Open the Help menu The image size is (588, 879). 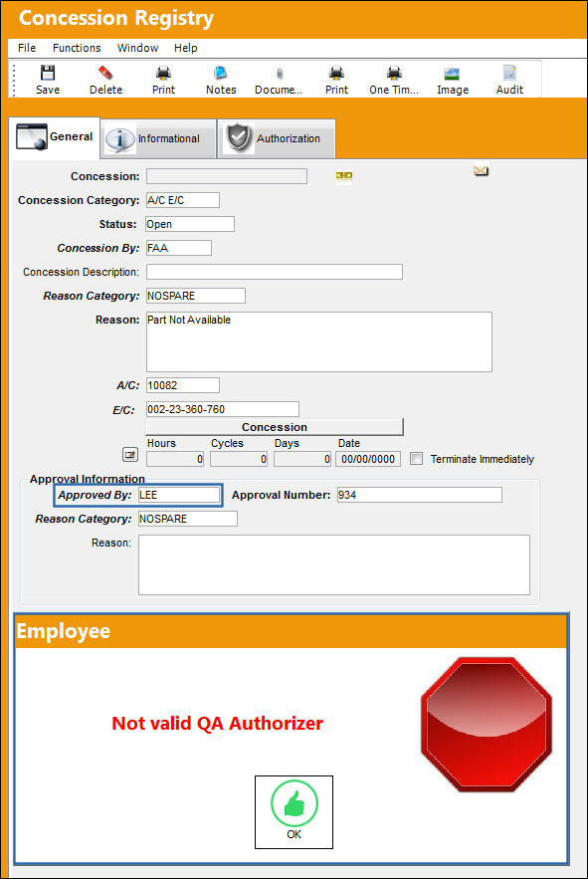click(185, 48)
